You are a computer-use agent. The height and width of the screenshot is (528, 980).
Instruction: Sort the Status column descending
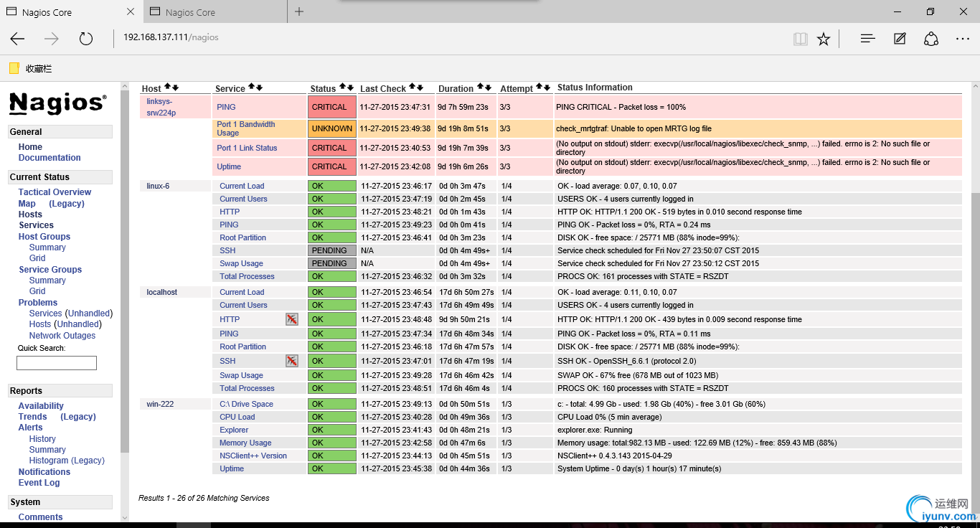pyautogui.click(x=350, y=88)
